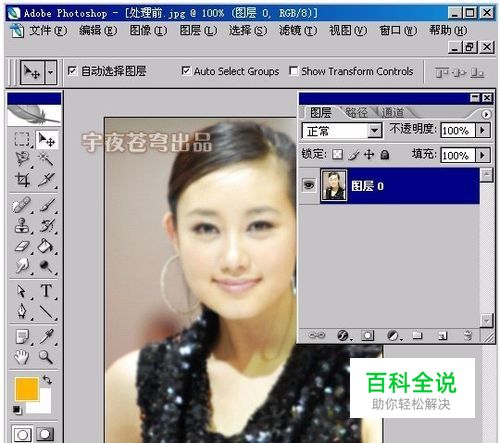Toggle lock all padlock icon
Viewport: 500px width, 443px height.
[x=385, y=155]
